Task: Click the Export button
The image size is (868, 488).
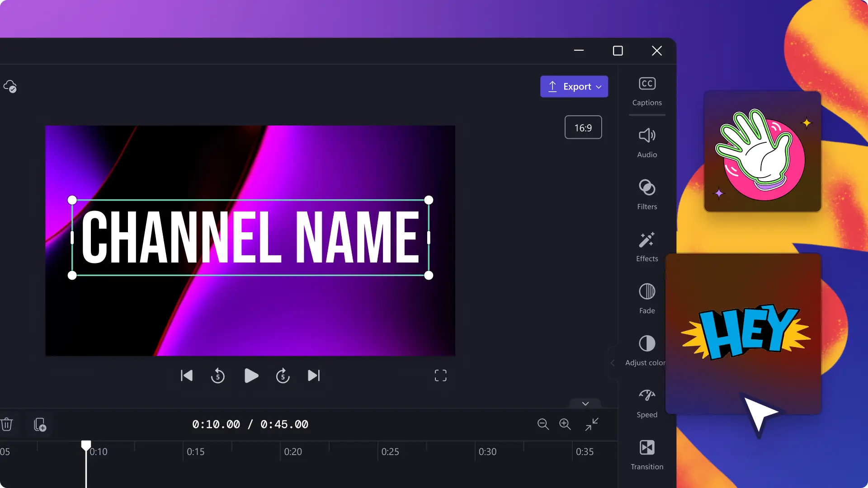Action: coord(574,86)
